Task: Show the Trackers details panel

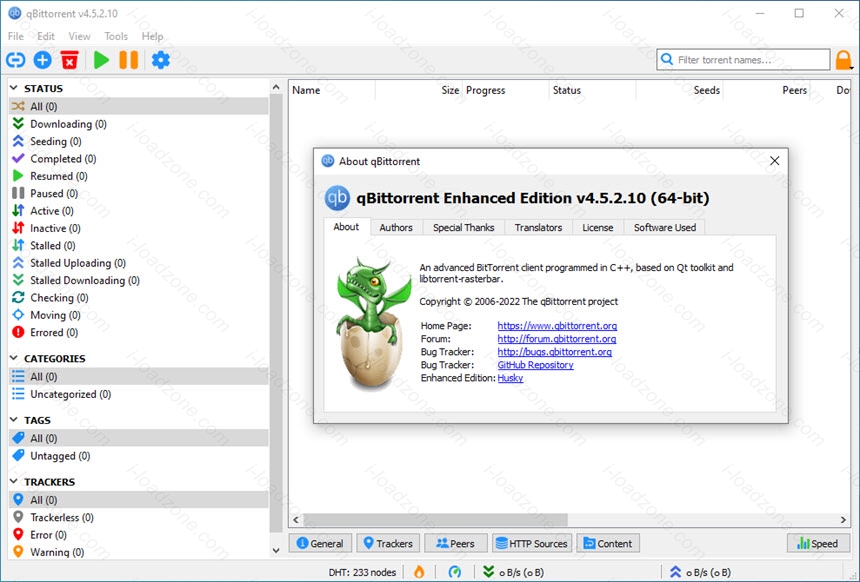Action: [x=388, y=544]
